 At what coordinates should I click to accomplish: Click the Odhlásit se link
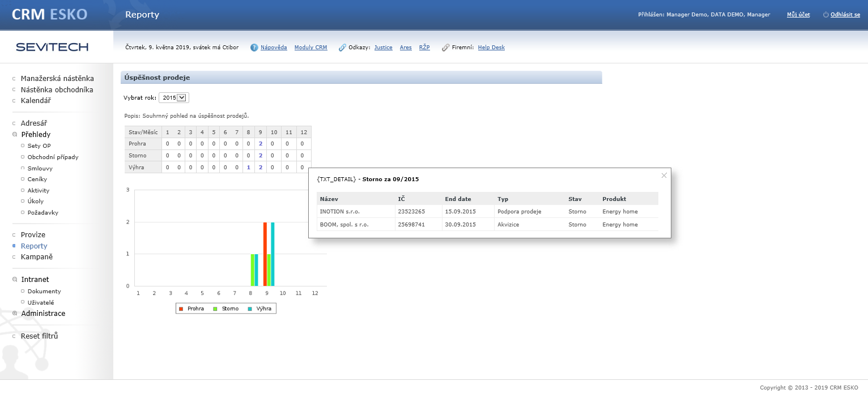click(x=845, y=15)
